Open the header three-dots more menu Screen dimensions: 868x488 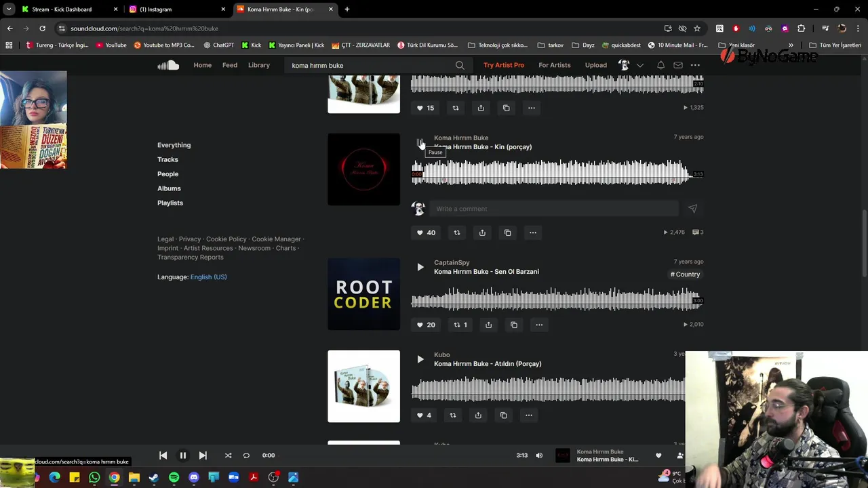pos(695,65)
